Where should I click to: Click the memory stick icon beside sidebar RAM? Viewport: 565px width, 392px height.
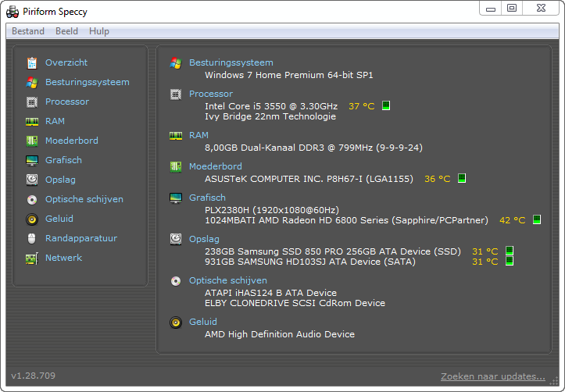click(32, 122)
